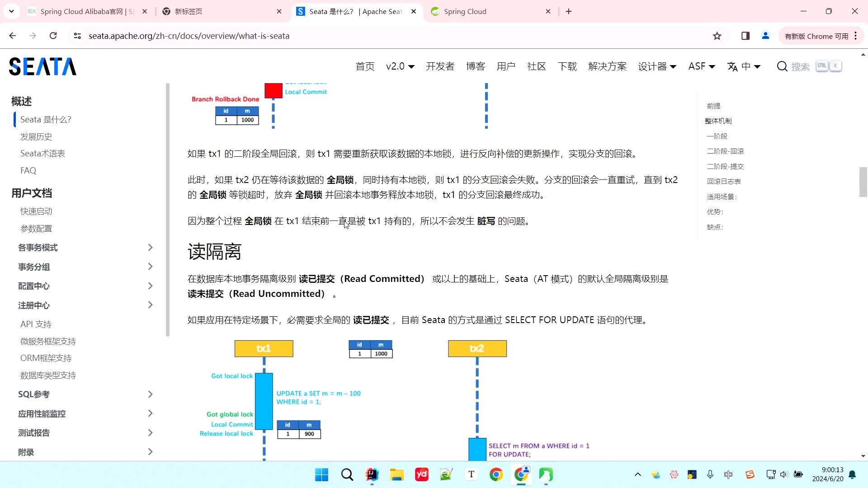Open the Youdao (yd) app in taskbar
This screenshot has width=868, height=488.
pyautogui.click(x=421, y=474)
